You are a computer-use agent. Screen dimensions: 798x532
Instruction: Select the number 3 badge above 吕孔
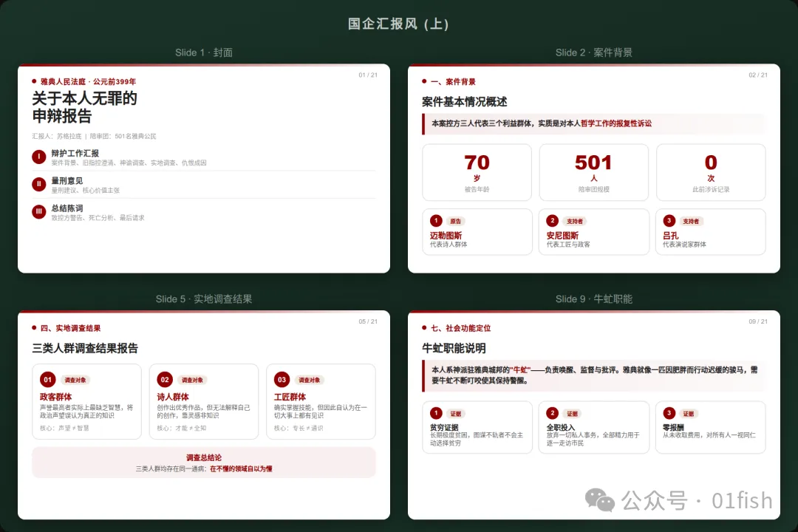point(669,220)
